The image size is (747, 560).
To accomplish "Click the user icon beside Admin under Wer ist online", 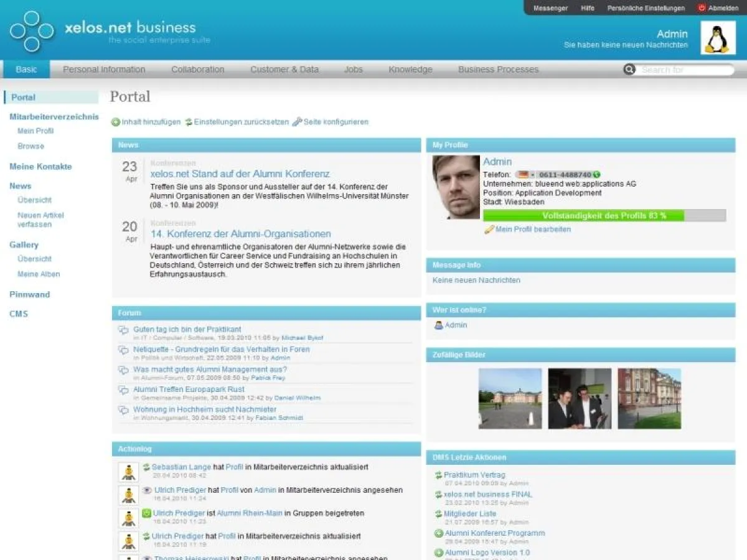I will (x=438, y=325).
